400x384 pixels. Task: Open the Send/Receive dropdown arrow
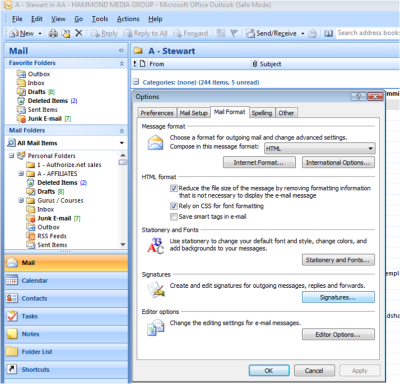point(303,33)
